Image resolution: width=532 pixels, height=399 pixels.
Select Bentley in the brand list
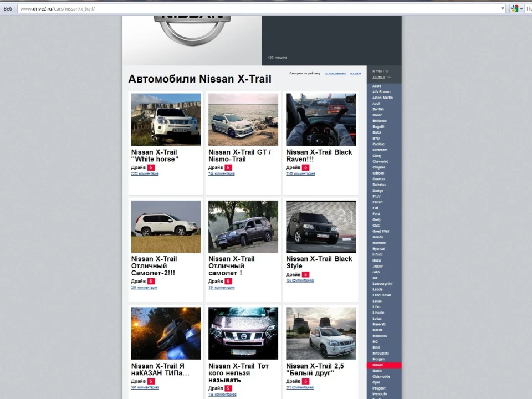pos(378,109)
